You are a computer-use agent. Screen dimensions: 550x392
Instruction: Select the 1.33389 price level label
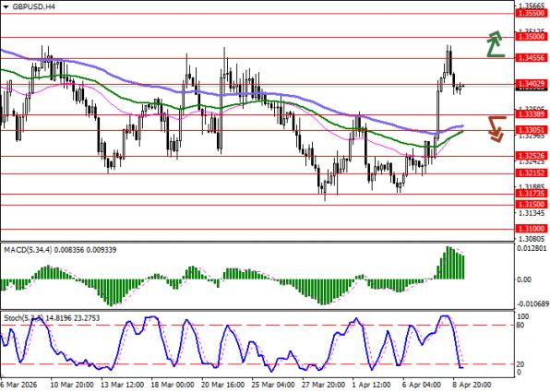(x=532, y=114)
